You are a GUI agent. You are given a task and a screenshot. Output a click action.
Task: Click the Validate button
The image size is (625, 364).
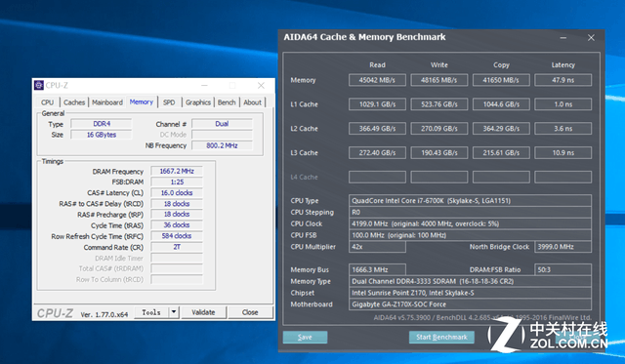(203, 312)
